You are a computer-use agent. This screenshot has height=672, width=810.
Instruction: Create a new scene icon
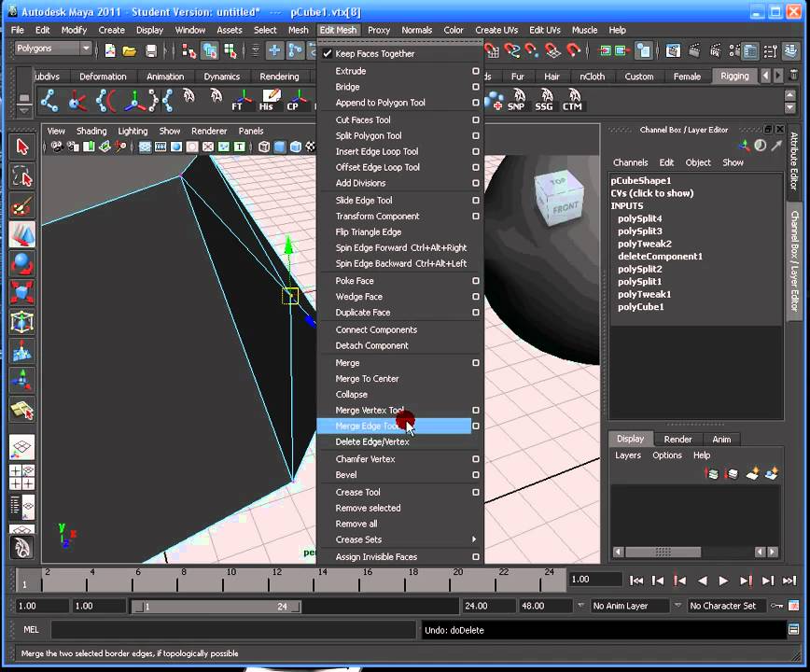pyautogui.click(x=110, y=50)
